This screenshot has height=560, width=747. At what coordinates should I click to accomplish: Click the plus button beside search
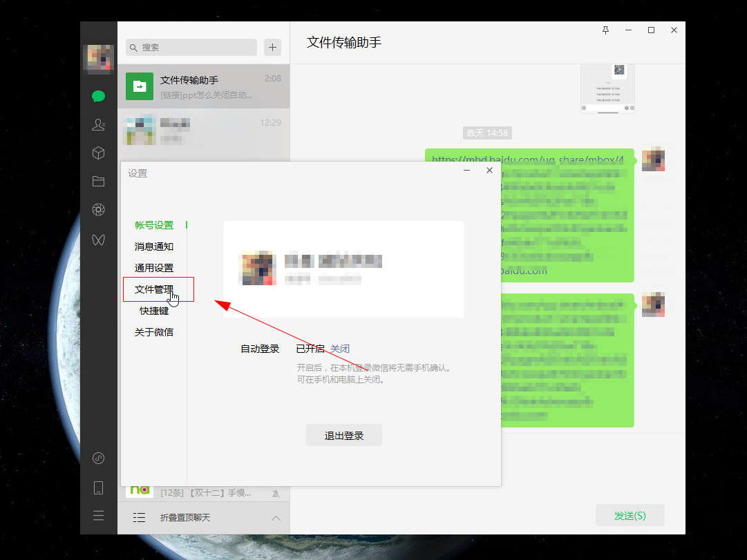pos(272,47)
